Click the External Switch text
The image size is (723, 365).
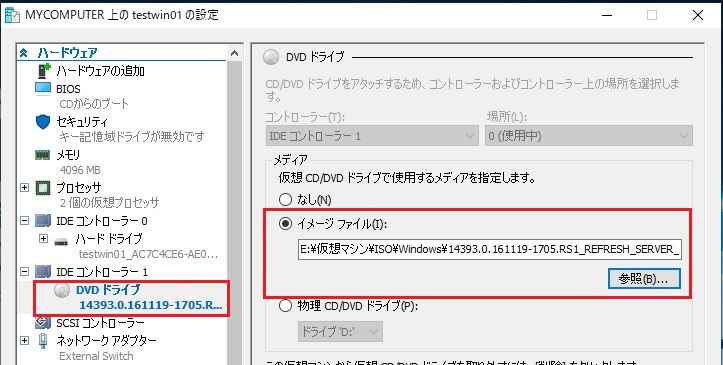click(x=96, y=356)
